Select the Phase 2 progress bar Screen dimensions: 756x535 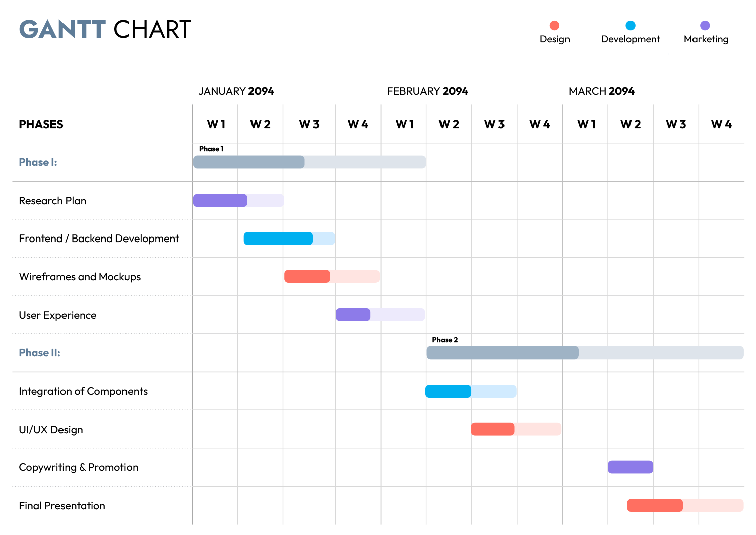[501, 353]
